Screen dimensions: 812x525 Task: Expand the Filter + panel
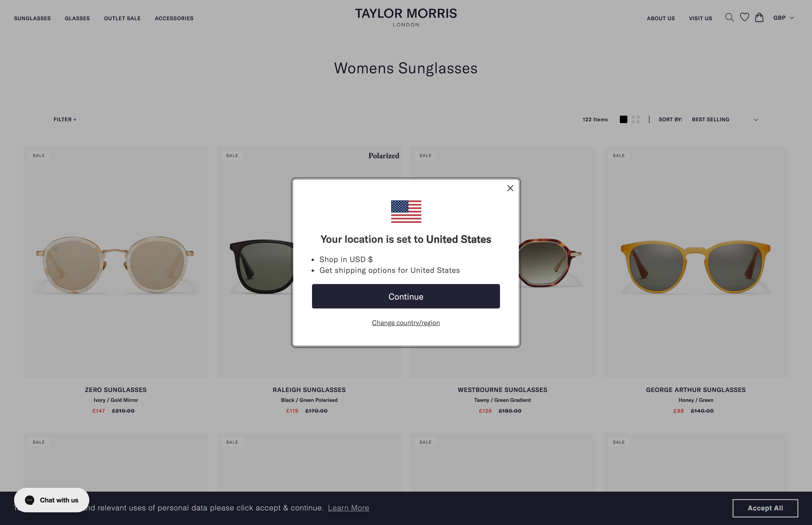point(65,120)
